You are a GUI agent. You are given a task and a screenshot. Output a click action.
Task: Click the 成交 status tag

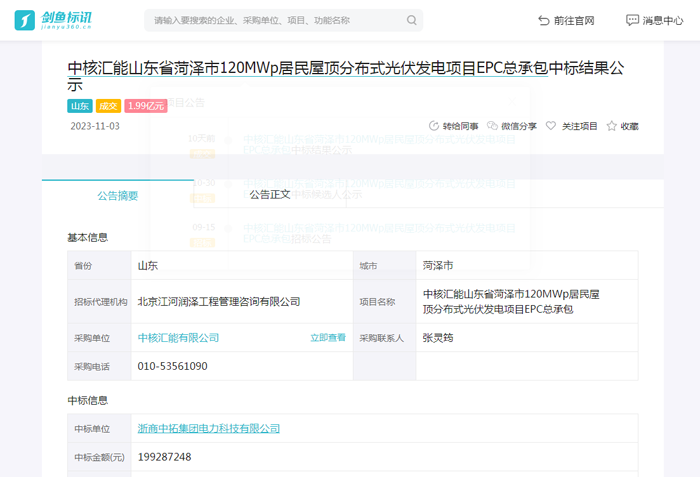(x=108, y=106)
